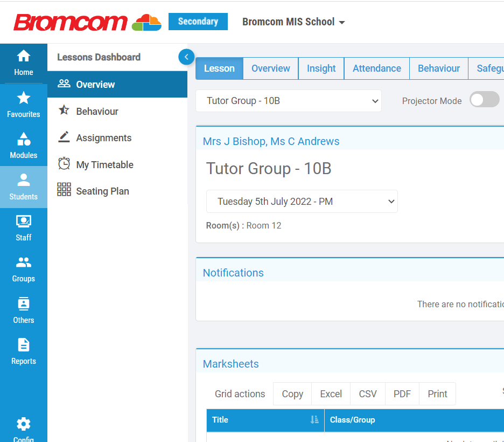Click the Lessons Dashboard title
Screen dimensions: 504x442
coord(99,57)
